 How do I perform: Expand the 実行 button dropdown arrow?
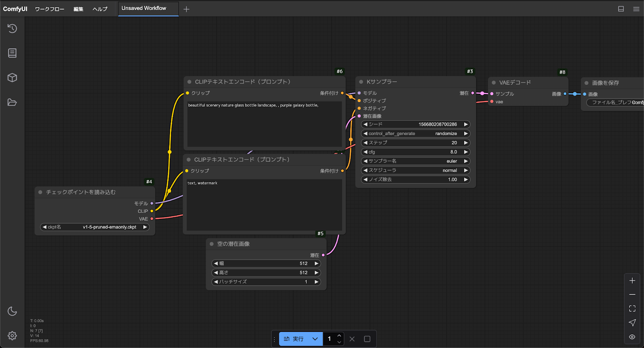click(315, 339)
